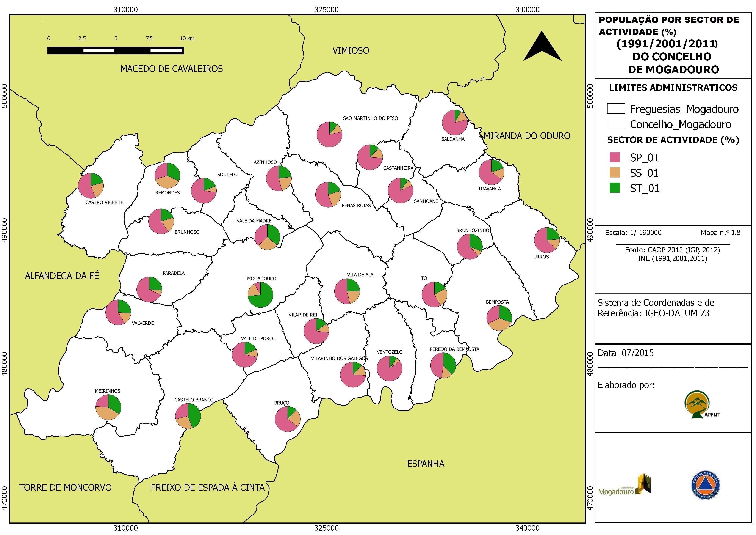Click the 'Mapa n.º I.8' text
The height and width of the screenshot is (535, 756).
tap(720, 233)
